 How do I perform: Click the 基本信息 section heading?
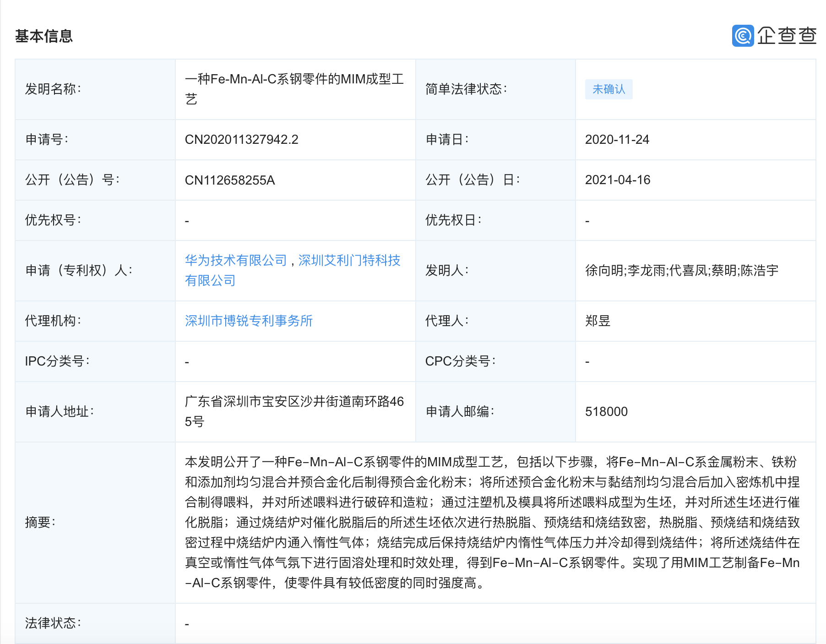44,36
